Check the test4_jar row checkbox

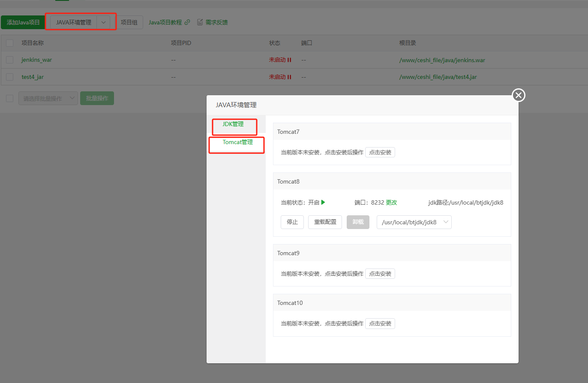tap(10, 77)
